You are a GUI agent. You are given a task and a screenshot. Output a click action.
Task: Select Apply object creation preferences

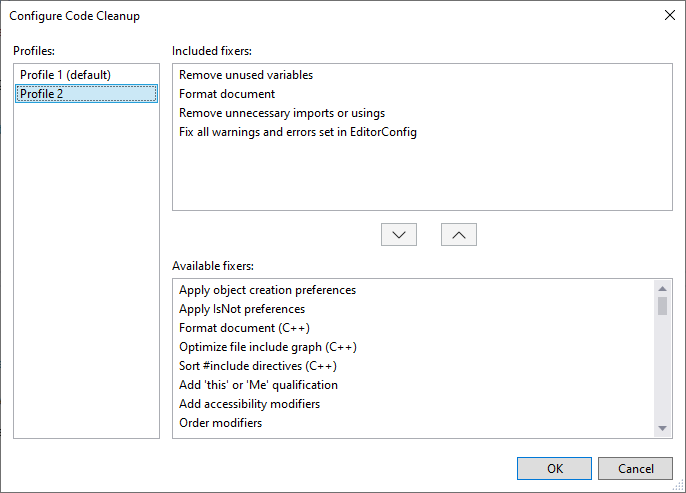coord(267,290)
